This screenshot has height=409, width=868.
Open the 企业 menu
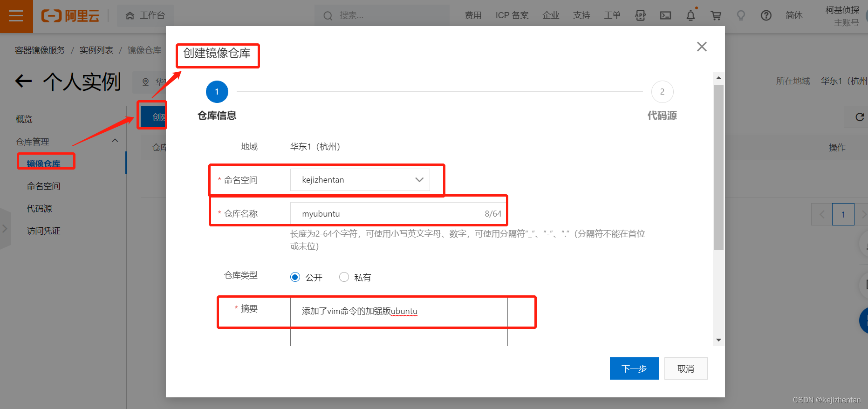pos(551,16)
